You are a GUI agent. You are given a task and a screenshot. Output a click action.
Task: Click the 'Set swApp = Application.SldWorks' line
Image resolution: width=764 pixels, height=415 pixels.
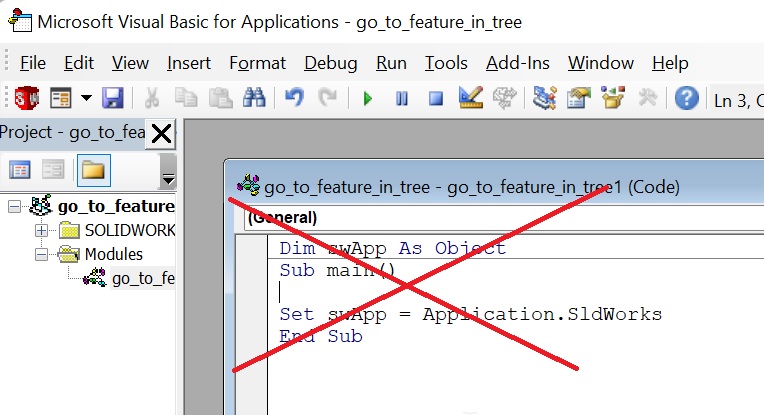(471, 315)
